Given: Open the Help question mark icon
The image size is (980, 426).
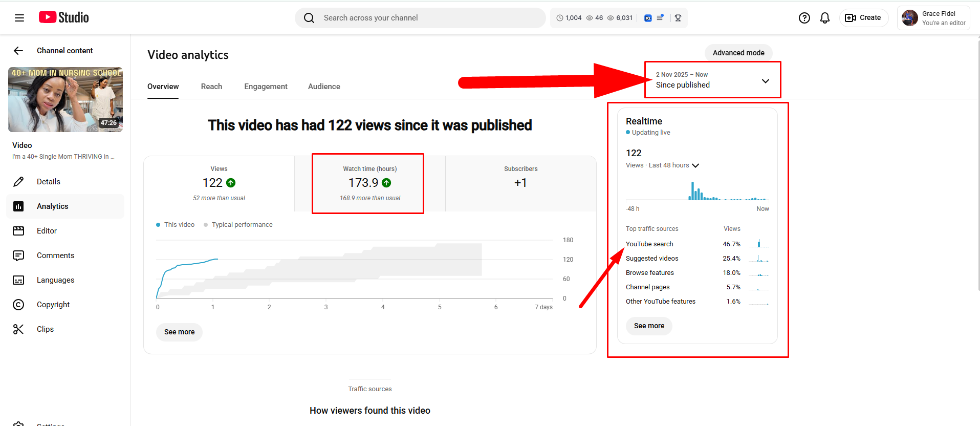Looking at the screenshot, I should pyautogui.click(x=804, y=18).
